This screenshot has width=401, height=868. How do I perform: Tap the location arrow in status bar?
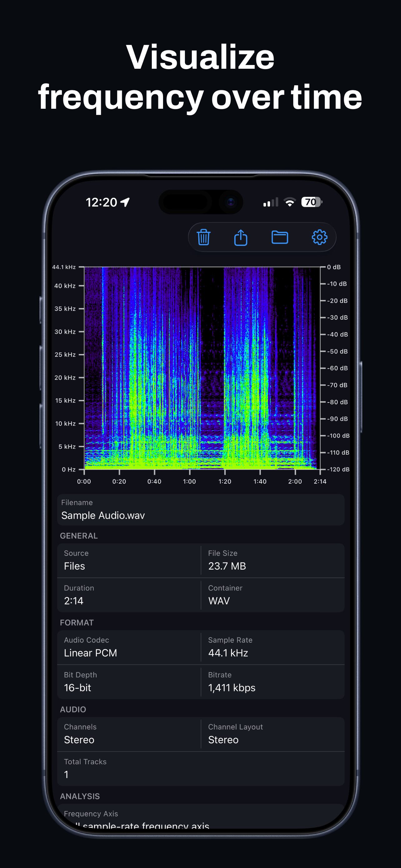click(125, 202)
